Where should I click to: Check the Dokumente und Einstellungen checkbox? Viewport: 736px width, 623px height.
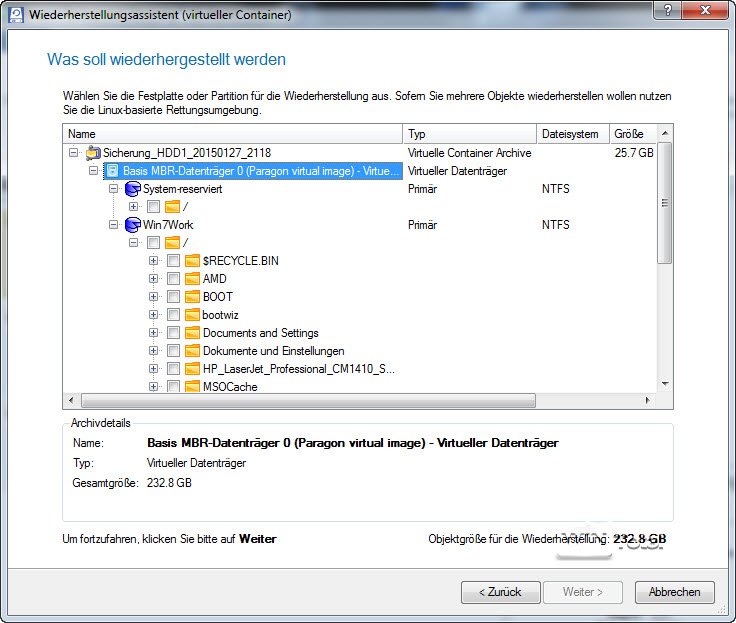pos(173,351)
